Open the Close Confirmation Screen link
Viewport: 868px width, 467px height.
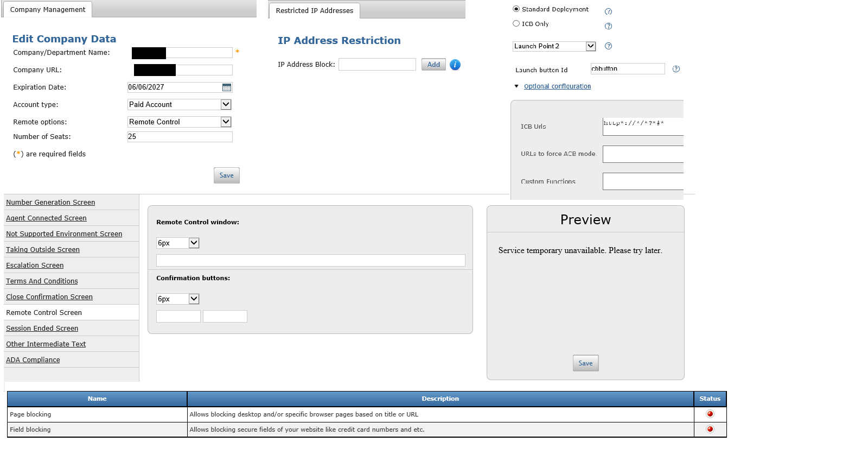(49, 297)
